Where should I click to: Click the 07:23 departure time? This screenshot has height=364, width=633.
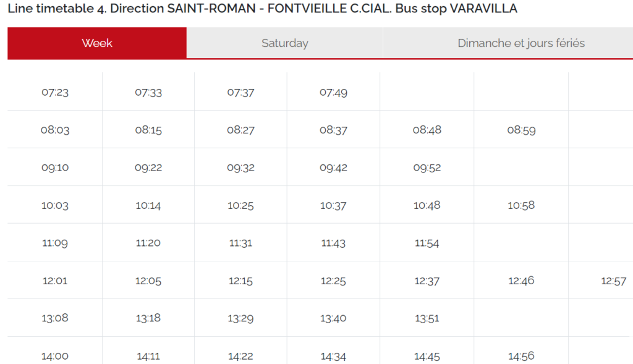(54, 91)
